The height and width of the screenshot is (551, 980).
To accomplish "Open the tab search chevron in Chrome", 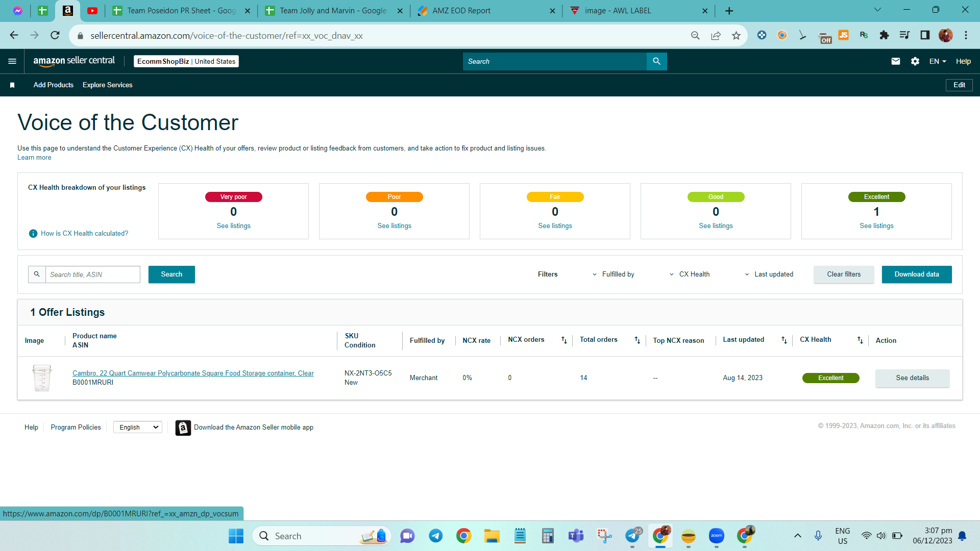I will pyautogui.click(x=877, y=10).
